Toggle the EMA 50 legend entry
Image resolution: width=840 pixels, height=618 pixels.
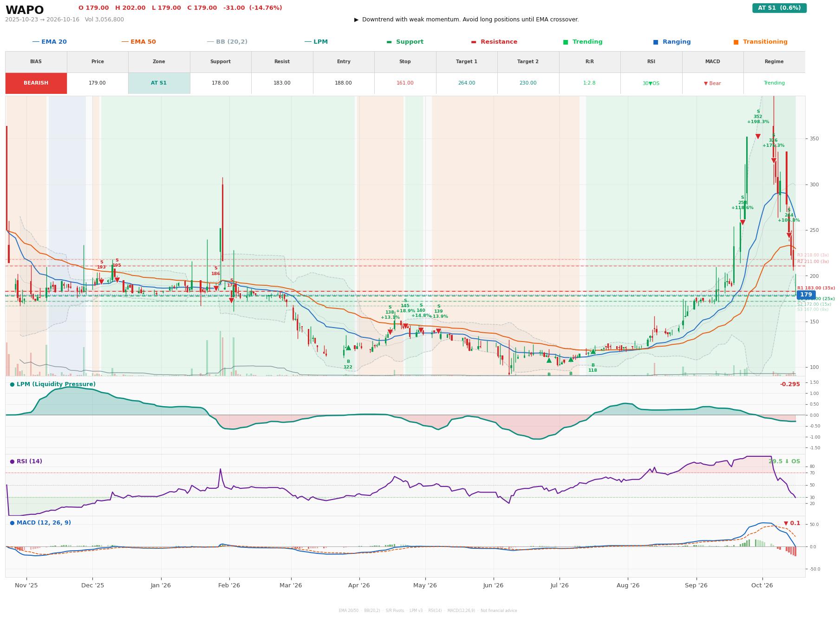click(x=138, y=42)
